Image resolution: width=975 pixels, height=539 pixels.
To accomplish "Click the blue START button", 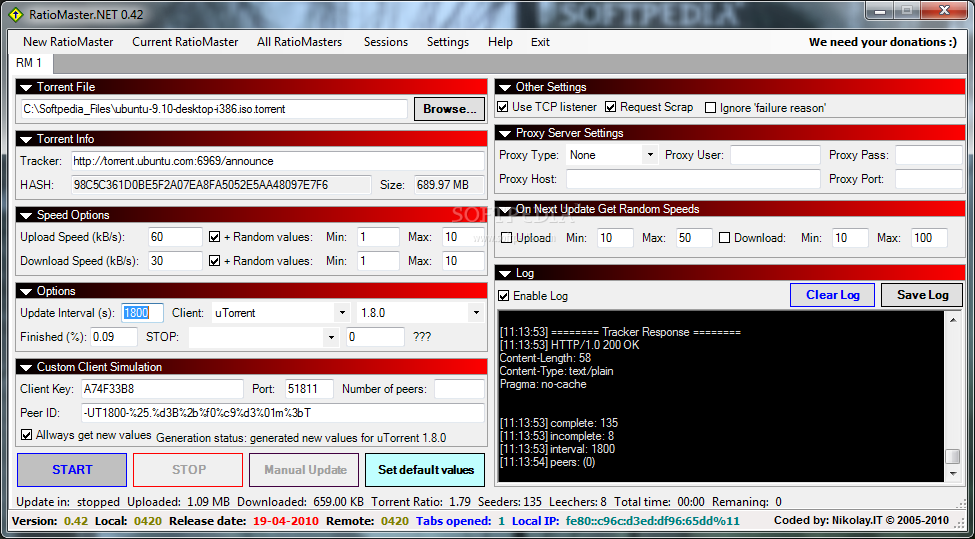I will [x=72, y=470].
